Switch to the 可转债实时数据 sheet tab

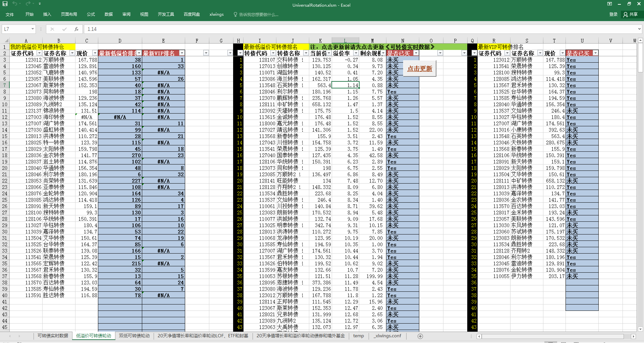click(x=53, y=336)
